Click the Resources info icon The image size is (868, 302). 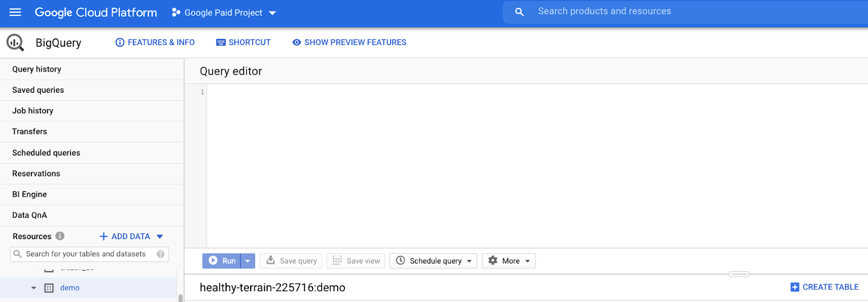(60, 236)
